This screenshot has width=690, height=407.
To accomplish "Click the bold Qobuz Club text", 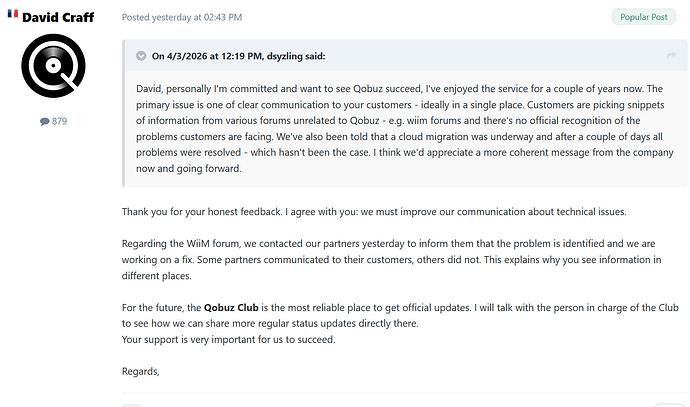I will 231,308.
